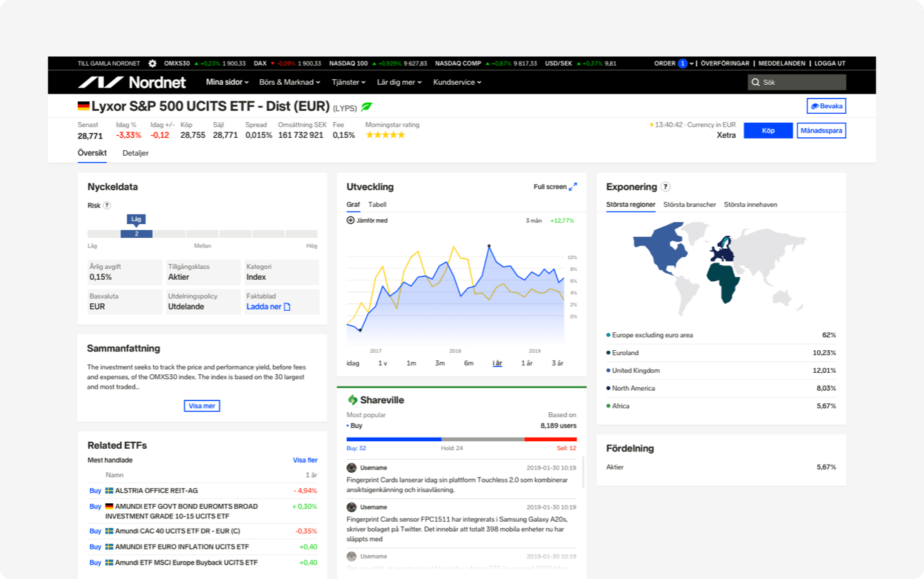The width and height of the screenshot is (924, 579).
Task: Select the Största branscher tab
Action: point(690,205)
